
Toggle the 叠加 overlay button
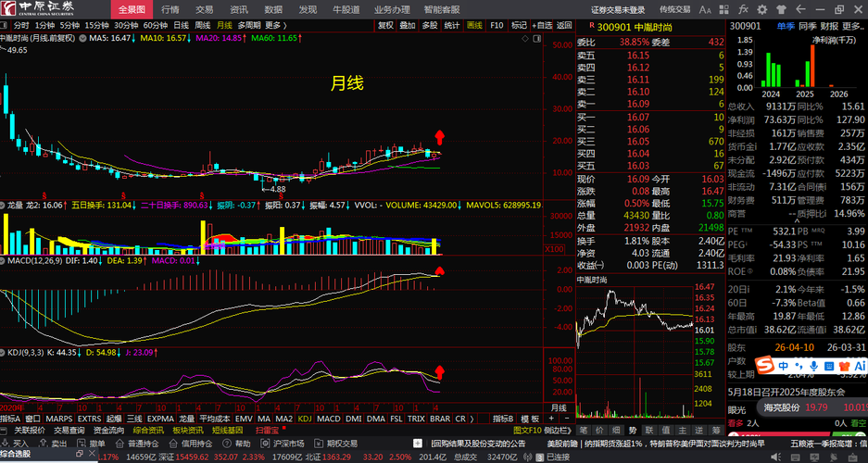click(x=408, y=25)
